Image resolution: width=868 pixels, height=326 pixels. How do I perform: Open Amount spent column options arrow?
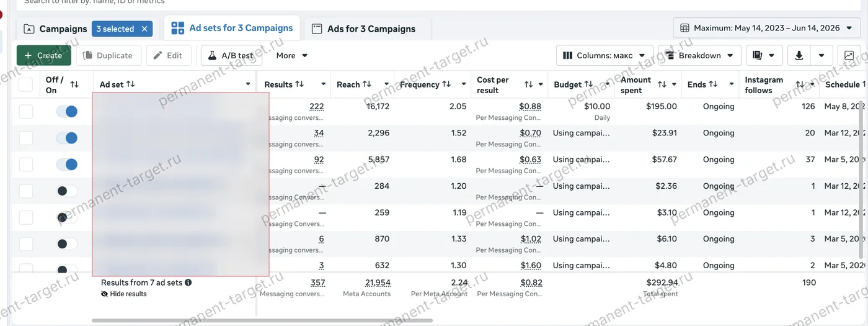[674, 84]
